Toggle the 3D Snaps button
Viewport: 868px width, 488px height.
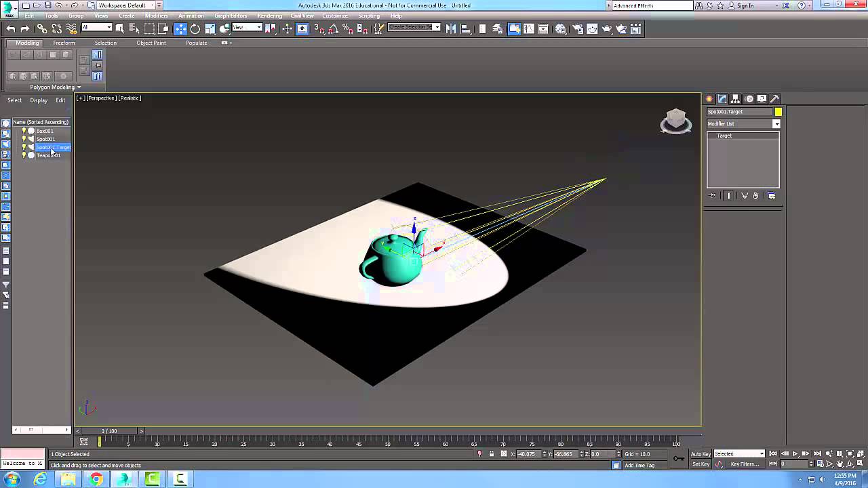tap(319, 28)
